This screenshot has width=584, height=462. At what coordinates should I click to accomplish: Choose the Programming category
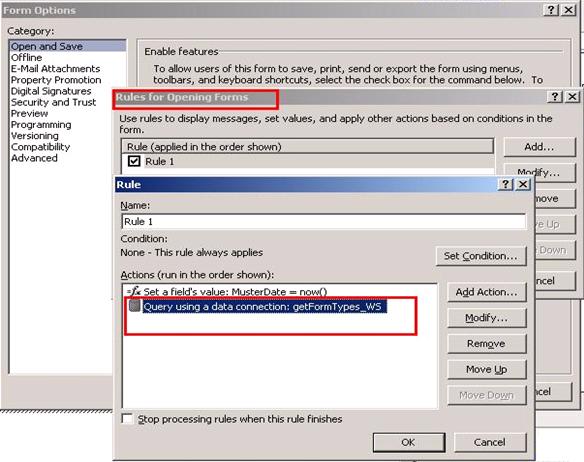41,124
